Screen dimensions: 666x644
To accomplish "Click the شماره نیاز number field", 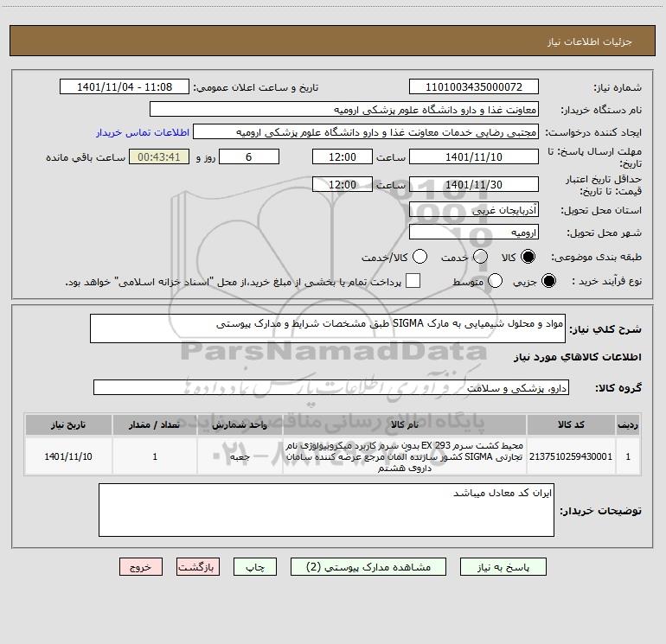I will [x=473, y=87].
